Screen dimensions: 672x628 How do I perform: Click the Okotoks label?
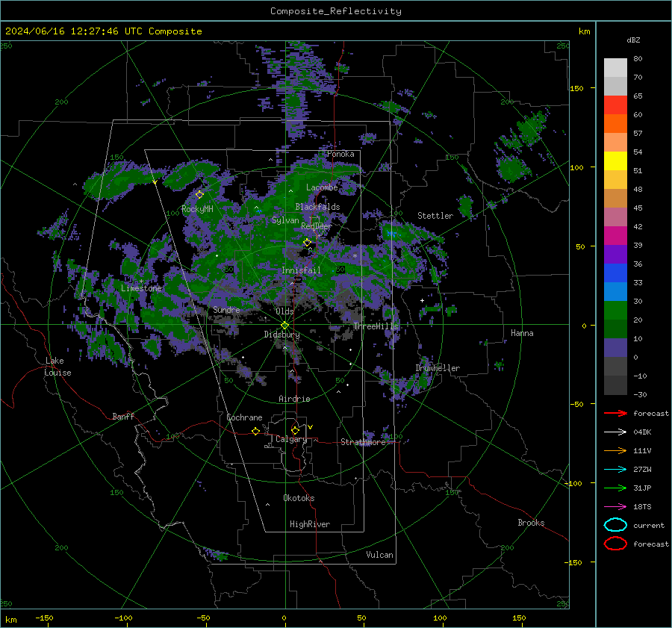(299, 498)
